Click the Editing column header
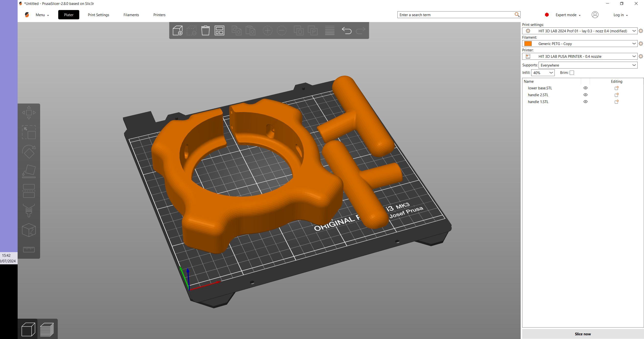The image size is (644, 339). point(617,82)
